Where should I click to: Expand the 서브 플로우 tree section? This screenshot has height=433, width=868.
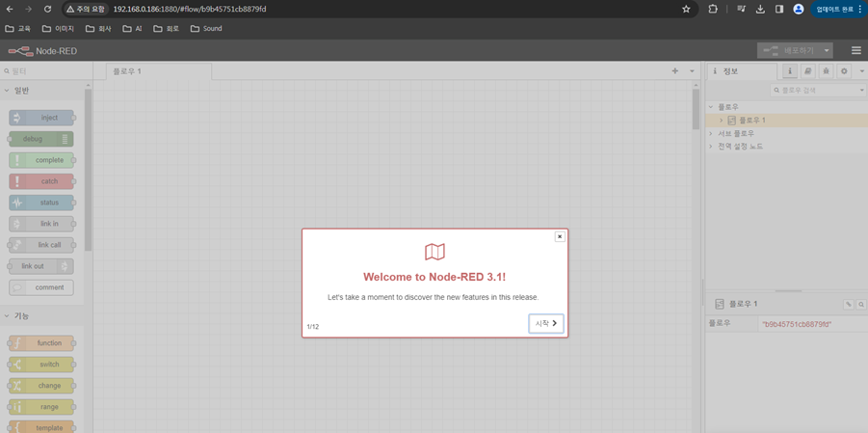(711, 133)
